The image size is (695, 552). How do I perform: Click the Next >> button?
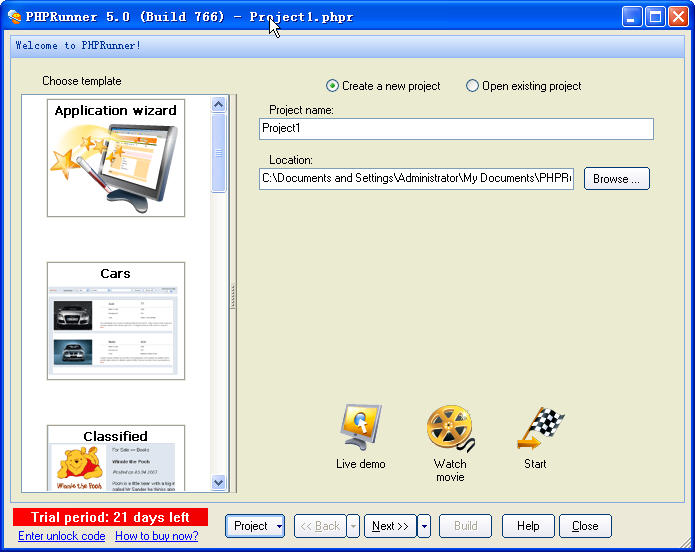click(x=389, y=526)
